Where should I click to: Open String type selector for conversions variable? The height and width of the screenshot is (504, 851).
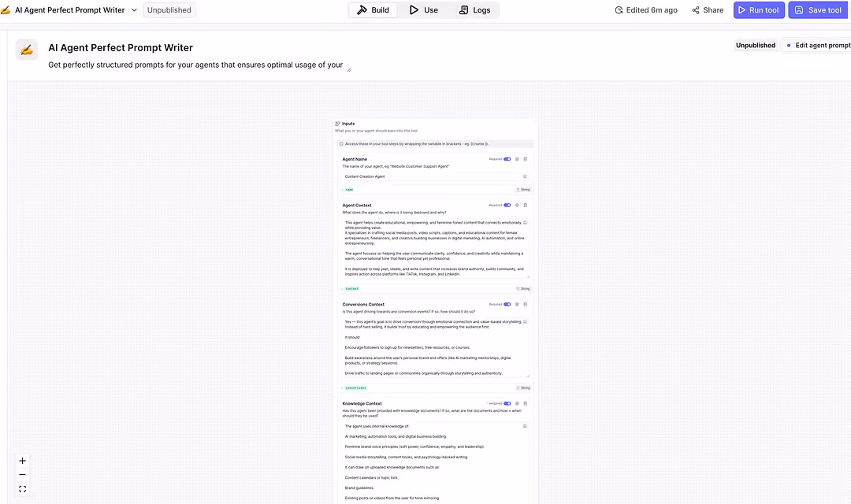(x=523, y=388)
